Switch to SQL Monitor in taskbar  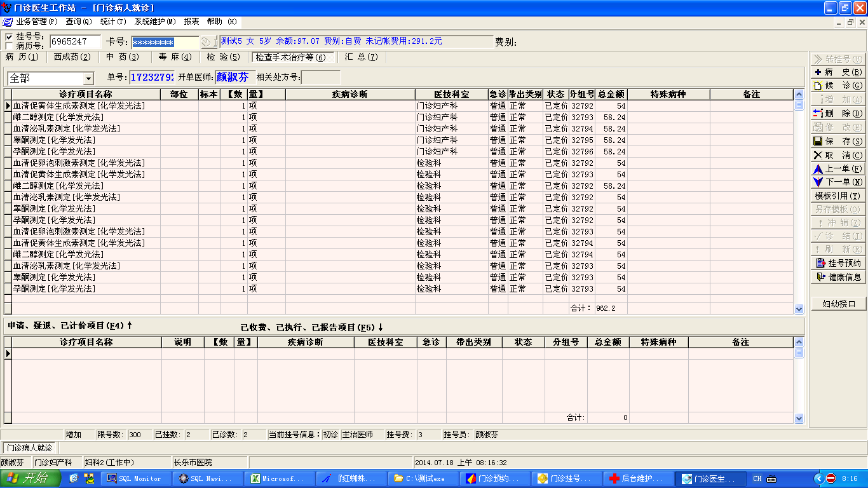pos(136,478)
